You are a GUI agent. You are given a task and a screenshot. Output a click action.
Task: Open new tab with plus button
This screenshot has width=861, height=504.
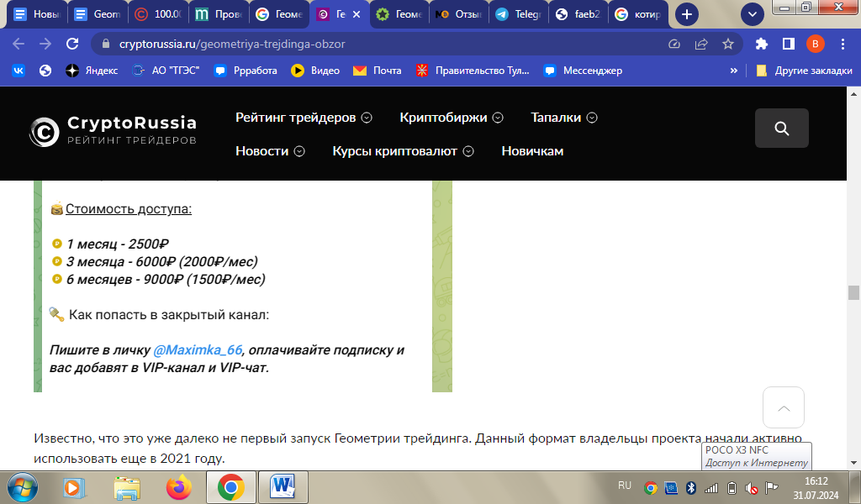click(x=686, y=14)
